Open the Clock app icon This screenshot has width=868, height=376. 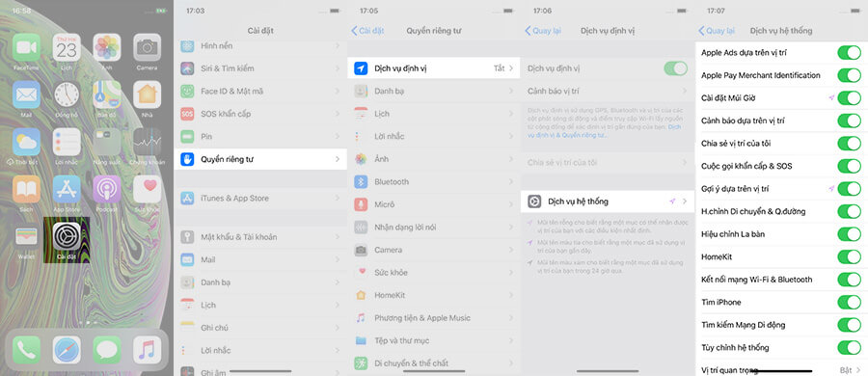click(x=67, y=94)
